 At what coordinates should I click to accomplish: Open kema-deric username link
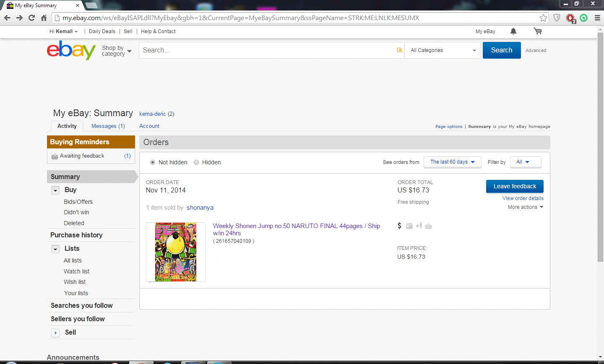pos(152,114)
